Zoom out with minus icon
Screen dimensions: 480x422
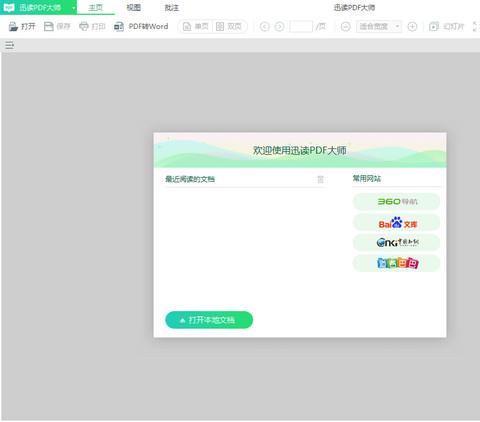[x=346, y=26]
